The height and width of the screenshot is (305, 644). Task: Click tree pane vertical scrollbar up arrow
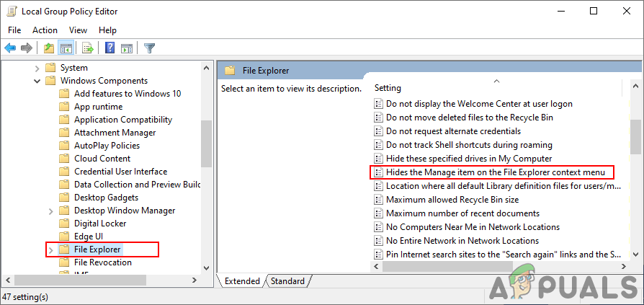pos(207,67)
